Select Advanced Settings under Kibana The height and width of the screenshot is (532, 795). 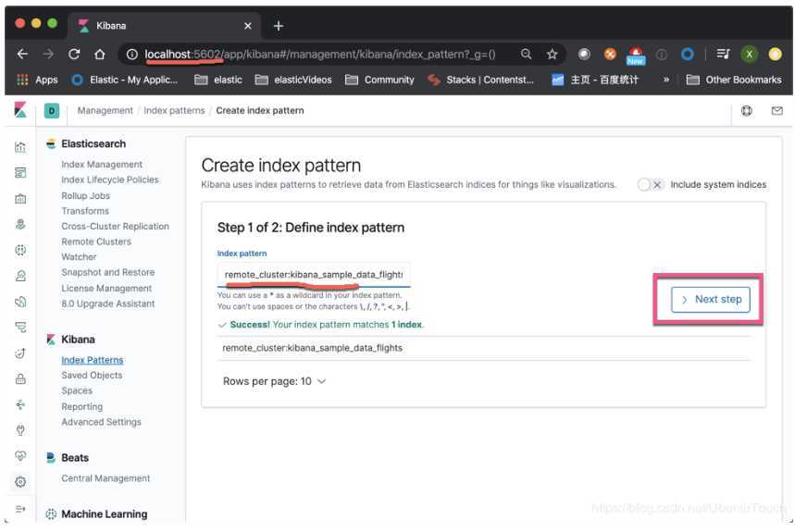pos(102,422)
